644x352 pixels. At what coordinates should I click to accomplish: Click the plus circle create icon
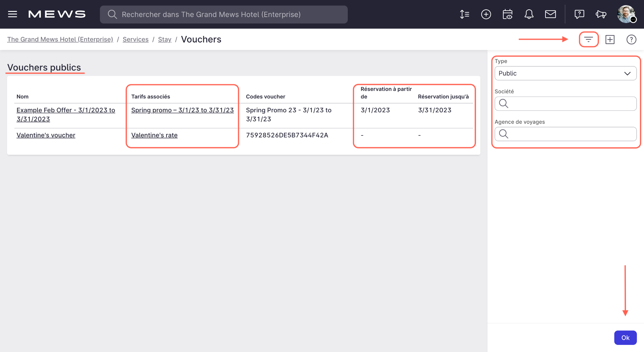pos(486,14)
